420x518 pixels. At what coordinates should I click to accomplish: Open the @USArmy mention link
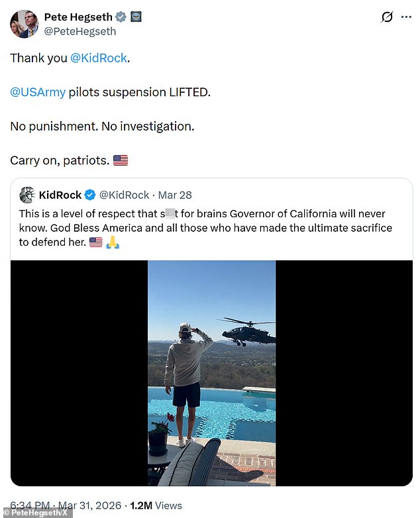[x=38, y=92]
